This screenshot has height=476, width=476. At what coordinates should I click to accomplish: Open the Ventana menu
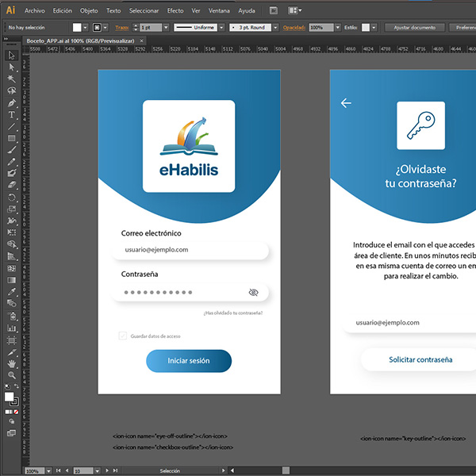pos(219,10)
